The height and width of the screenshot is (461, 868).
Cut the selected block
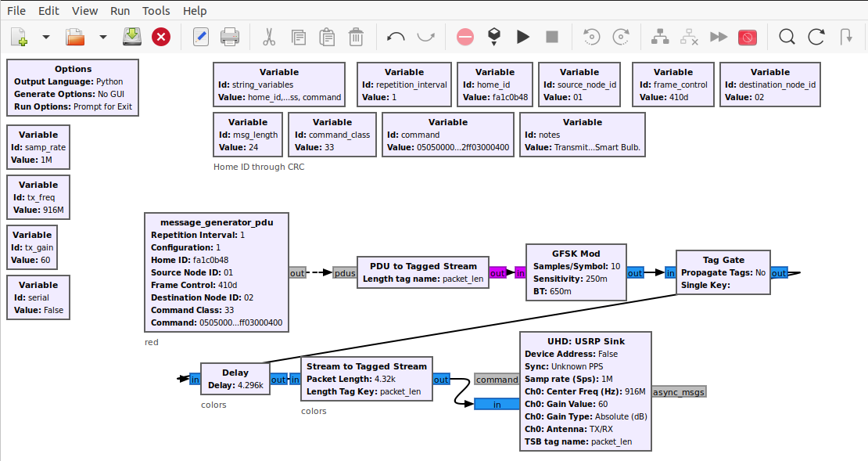[269, 37]
